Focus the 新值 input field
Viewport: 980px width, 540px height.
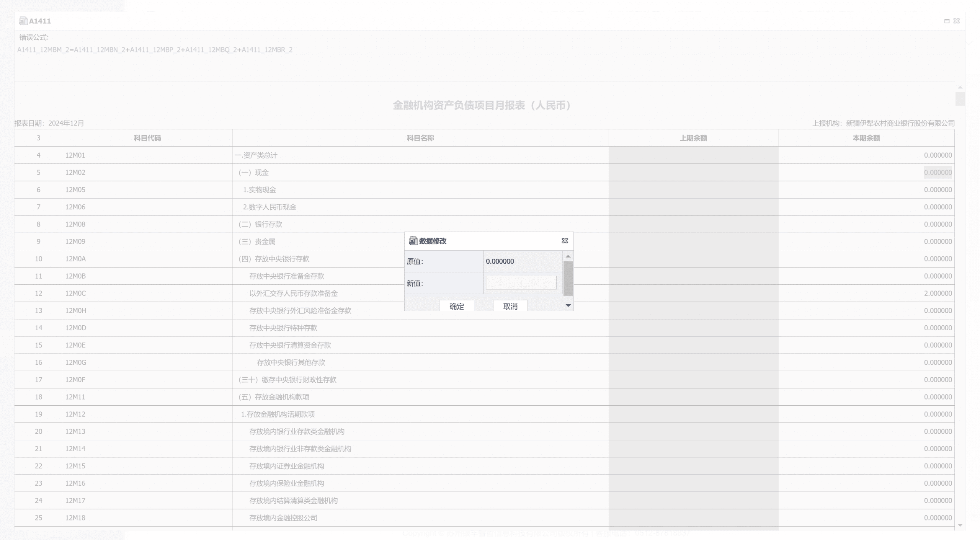coord(521,283)
